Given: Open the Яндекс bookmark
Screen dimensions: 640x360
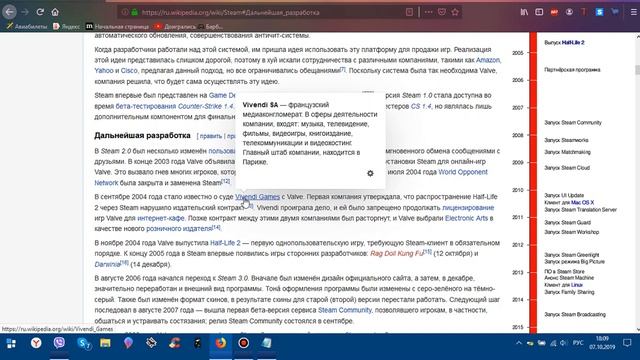Looking at the screenshot, I should coord(67,27).
